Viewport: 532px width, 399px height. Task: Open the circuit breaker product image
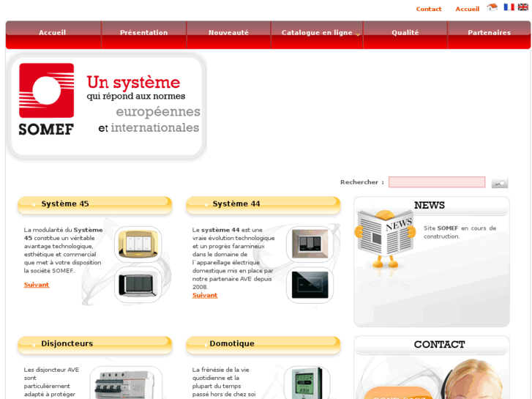coord(126,383)
